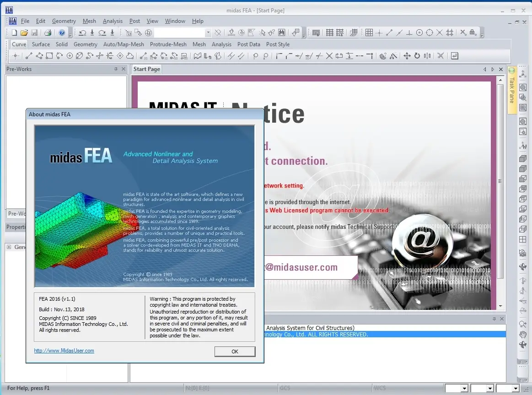Click the Pan hand icon in the right toolbar

pos(523,335)
